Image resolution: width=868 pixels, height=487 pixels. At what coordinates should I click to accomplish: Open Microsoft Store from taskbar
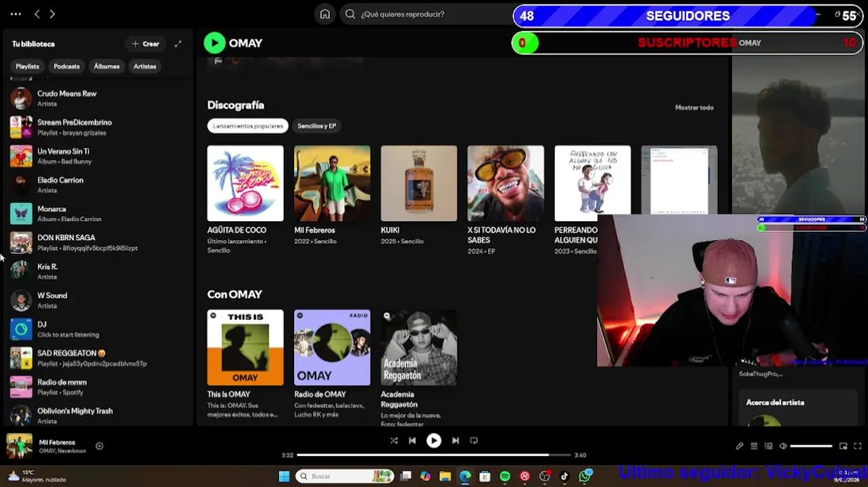[x=485, y=476]
